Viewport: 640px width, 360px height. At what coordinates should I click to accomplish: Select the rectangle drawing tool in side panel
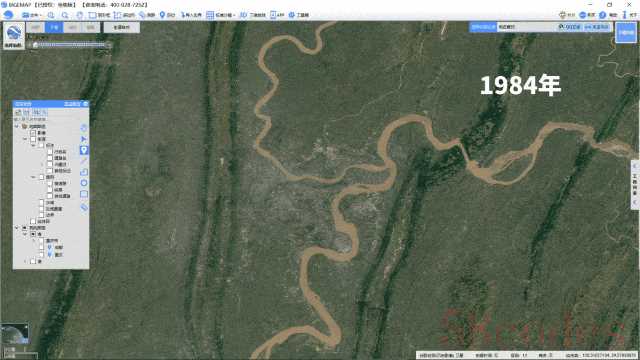(84, 194)
